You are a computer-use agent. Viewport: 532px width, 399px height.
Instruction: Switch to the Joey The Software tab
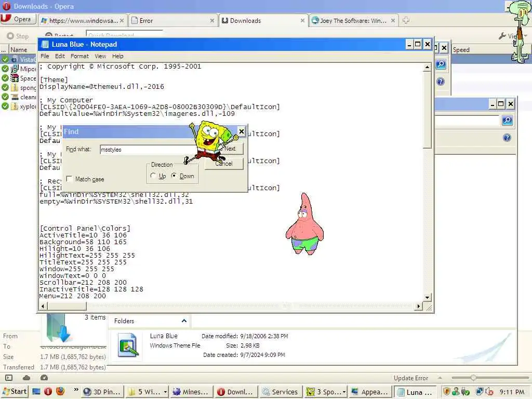[353, 21]
